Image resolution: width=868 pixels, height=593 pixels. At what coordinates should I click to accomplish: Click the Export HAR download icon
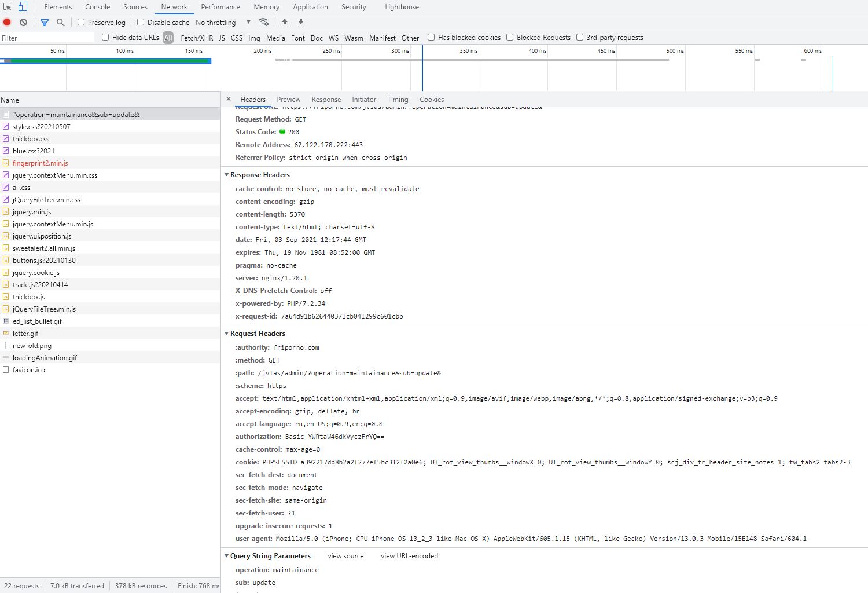point(301,22)
